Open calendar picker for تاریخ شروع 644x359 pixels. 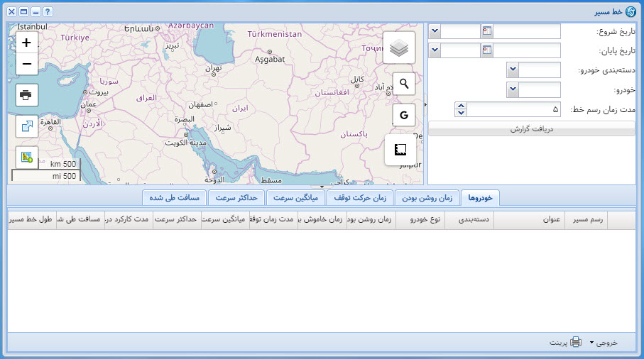click(x=486, y=31)
